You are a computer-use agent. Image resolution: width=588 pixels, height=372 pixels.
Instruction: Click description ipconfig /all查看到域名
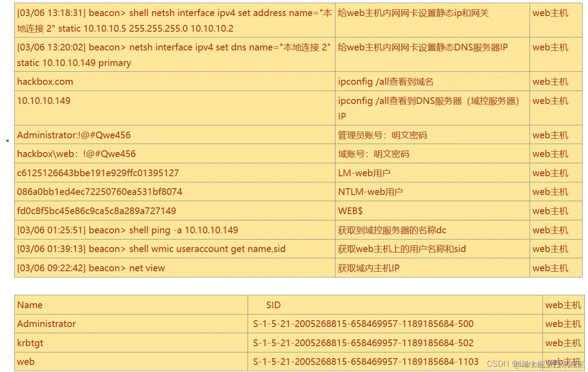385,82
